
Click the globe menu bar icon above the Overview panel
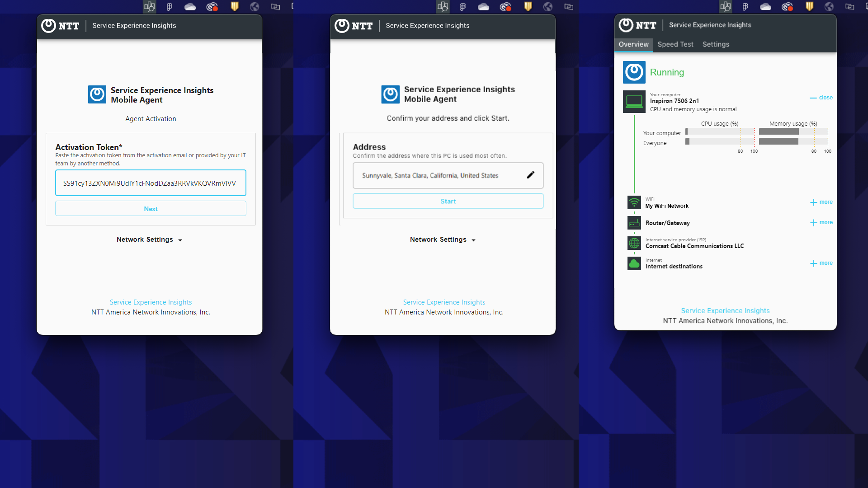829,7
